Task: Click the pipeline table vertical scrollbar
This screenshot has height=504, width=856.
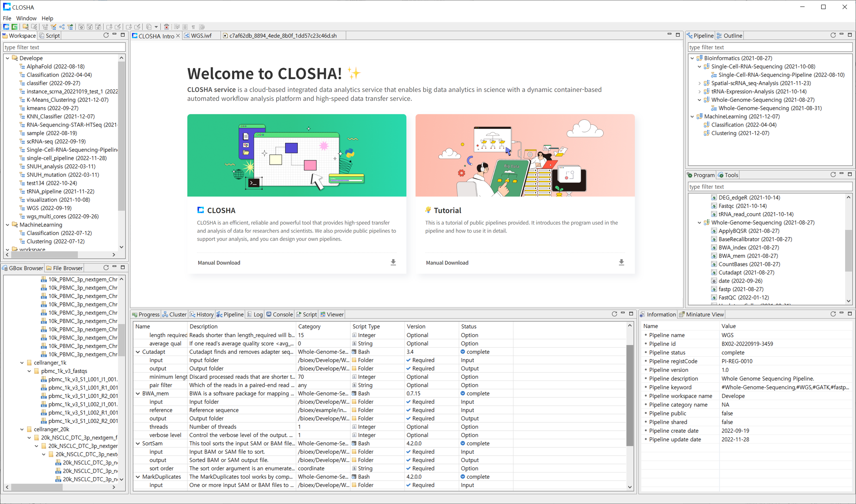Action: pyautogui.click(x=630, y=396)
